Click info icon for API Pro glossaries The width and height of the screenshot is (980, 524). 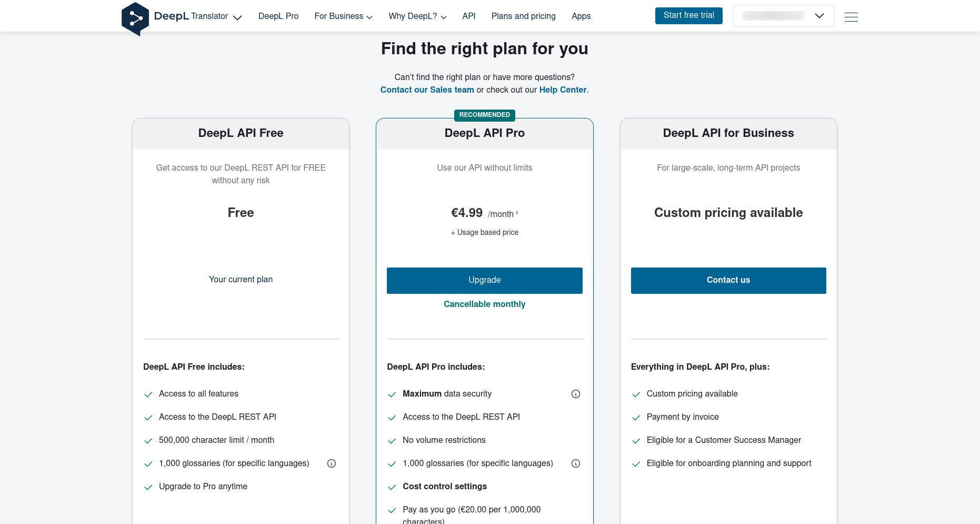tap(576, 463)
